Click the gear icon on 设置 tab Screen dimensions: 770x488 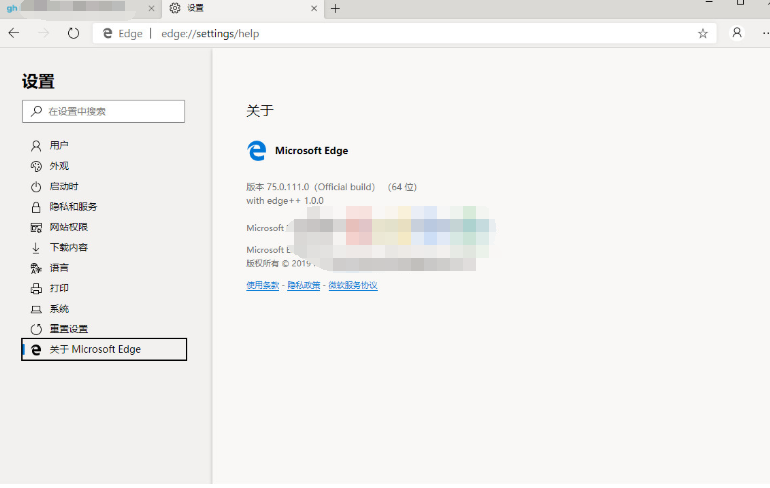175,8
